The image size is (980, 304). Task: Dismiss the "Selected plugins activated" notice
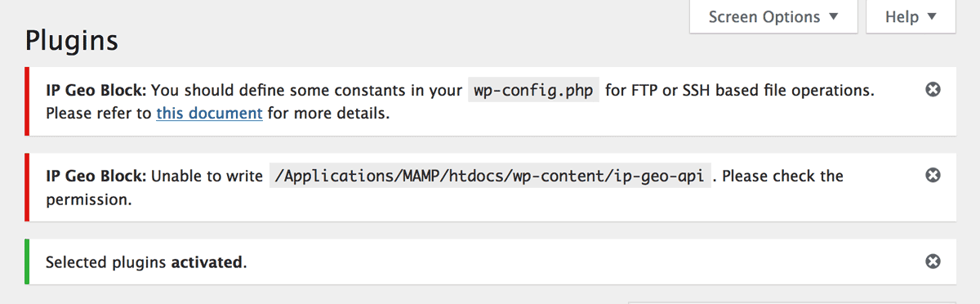[933, 262]
